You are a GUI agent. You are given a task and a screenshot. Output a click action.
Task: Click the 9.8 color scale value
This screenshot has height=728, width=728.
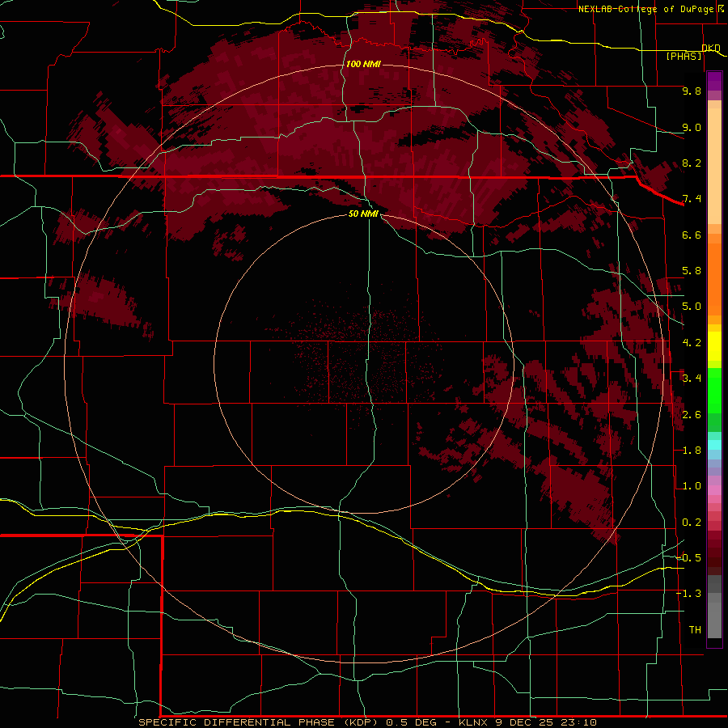tap(692, 91)
